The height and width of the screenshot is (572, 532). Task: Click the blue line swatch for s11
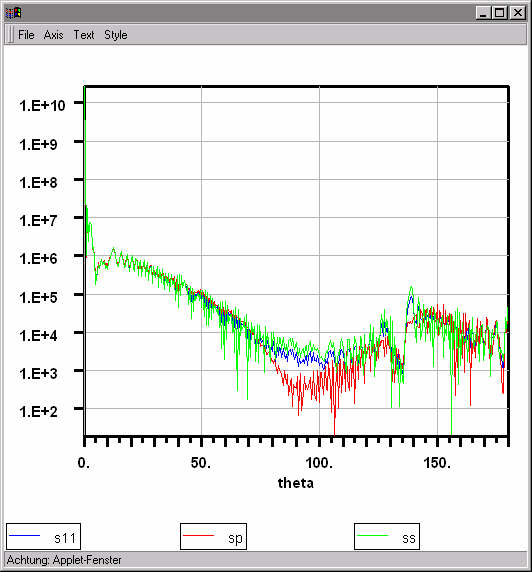(24, 535)
